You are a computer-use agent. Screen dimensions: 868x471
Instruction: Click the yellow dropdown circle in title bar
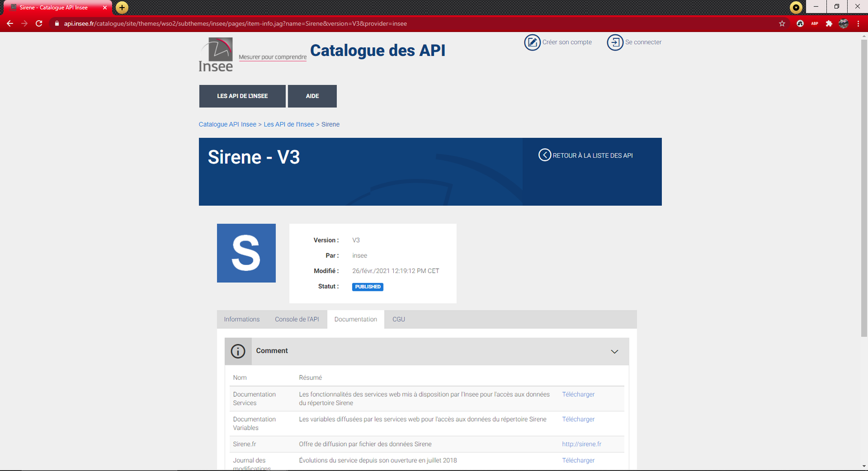pos(796,8)
